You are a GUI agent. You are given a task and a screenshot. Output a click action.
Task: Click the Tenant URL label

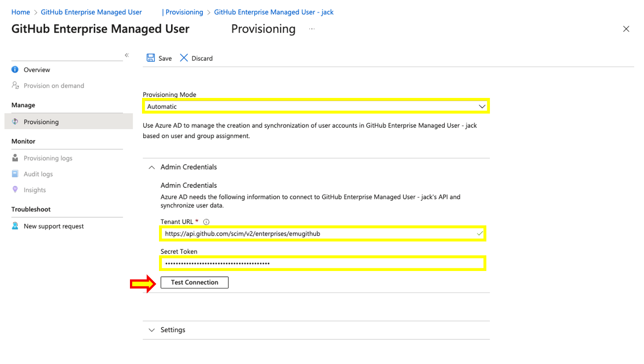[x=177, y=221]
